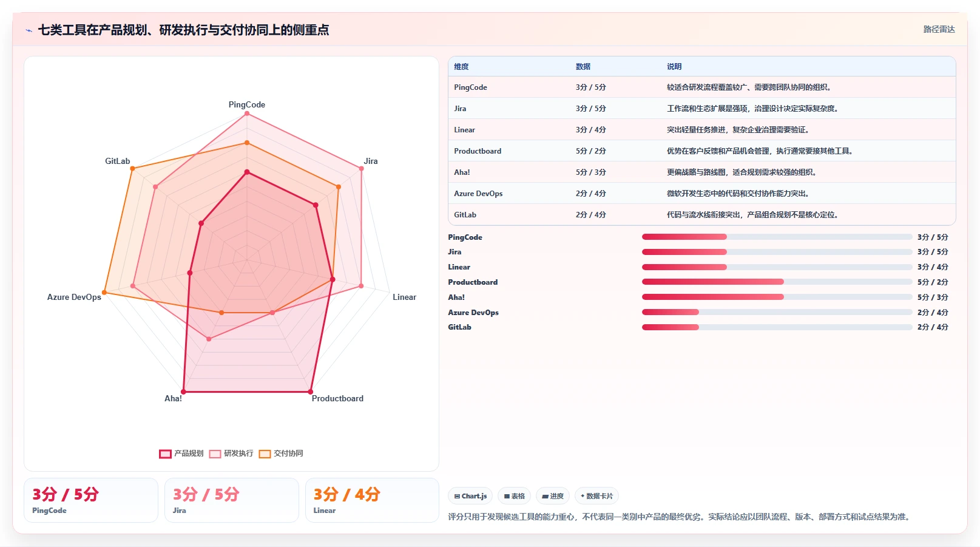Click the Productboard axis label on radar

(x=337, y=398)
